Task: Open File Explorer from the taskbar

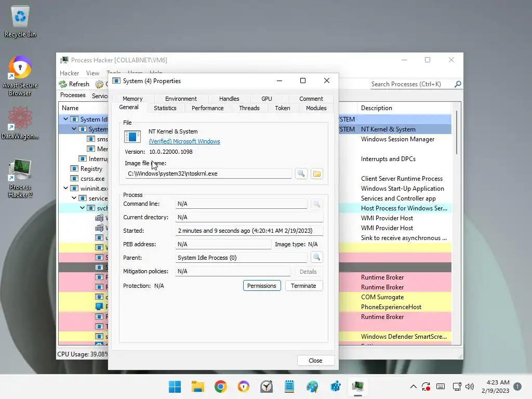Action: 198,387
